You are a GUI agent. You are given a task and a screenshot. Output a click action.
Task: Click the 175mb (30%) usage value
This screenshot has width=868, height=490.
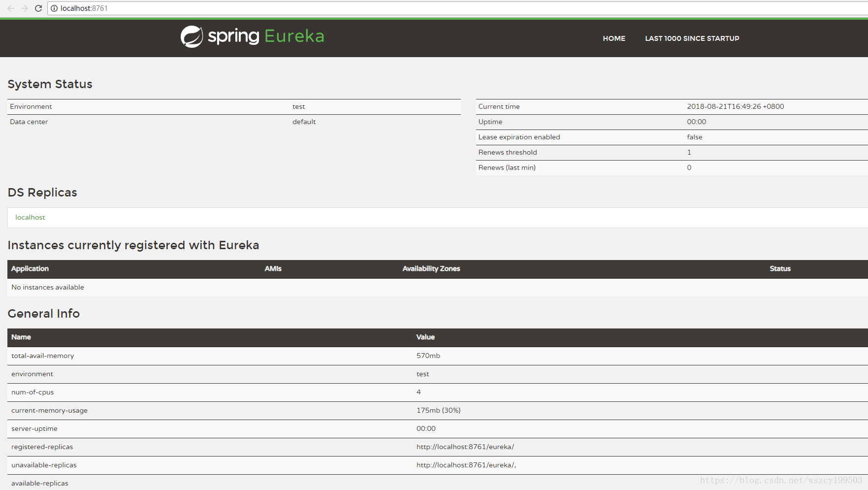(x=439, y=410)
